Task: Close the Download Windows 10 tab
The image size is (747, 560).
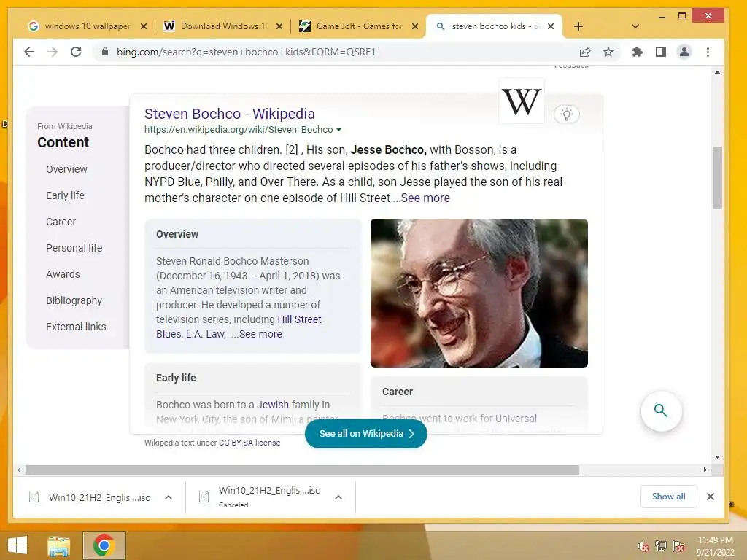Action: click(279, 27)
